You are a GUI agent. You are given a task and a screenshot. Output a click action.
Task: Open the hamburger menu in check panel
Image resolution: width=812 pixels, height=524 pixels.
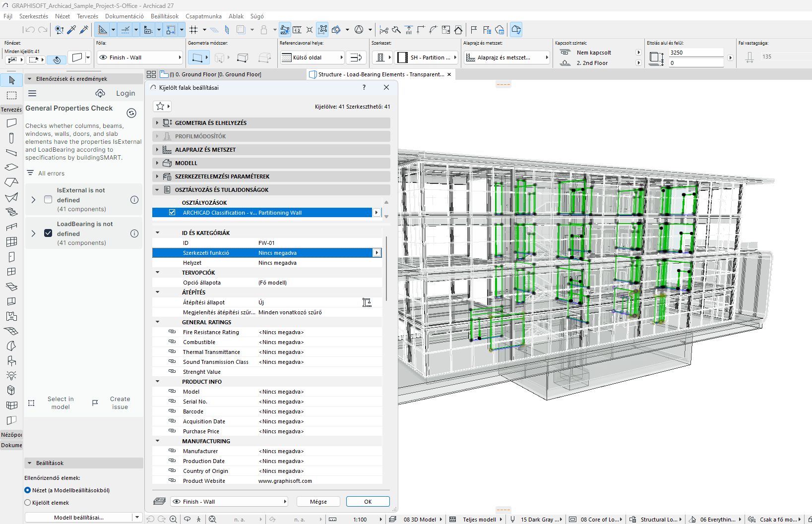pyautogui.click(x=32, y=93)
